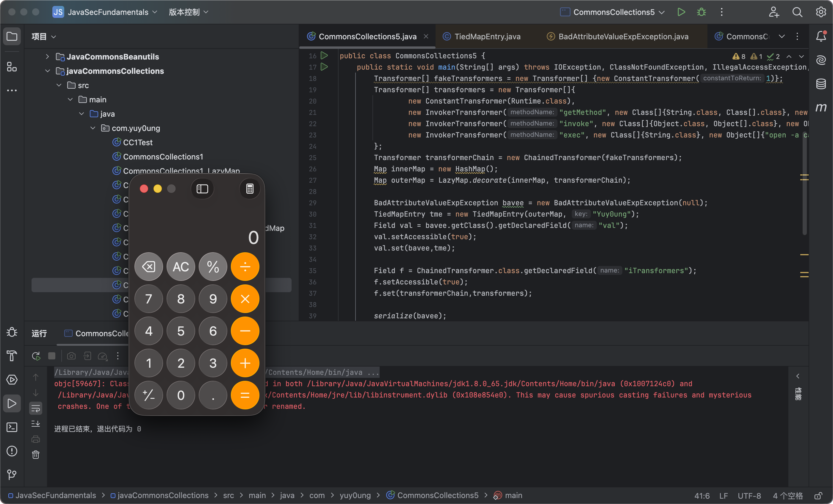Toggle the calculator sidebar panel button
The height and width of the screenshot is (504, 833).
[202, 189]
